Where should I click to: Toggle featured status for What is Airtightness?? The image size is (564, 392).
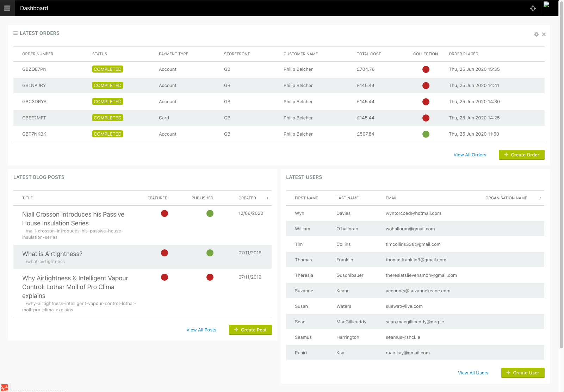[x=164, y=253]
